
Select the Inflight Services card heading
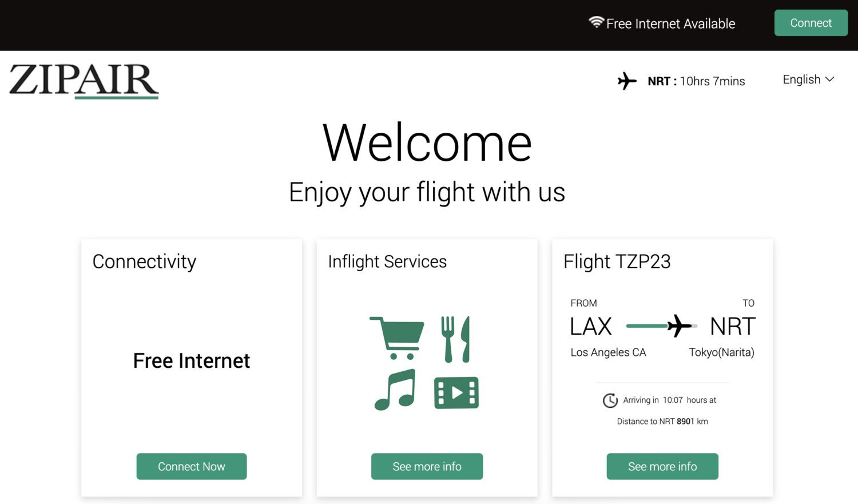[x=387, y=261]
